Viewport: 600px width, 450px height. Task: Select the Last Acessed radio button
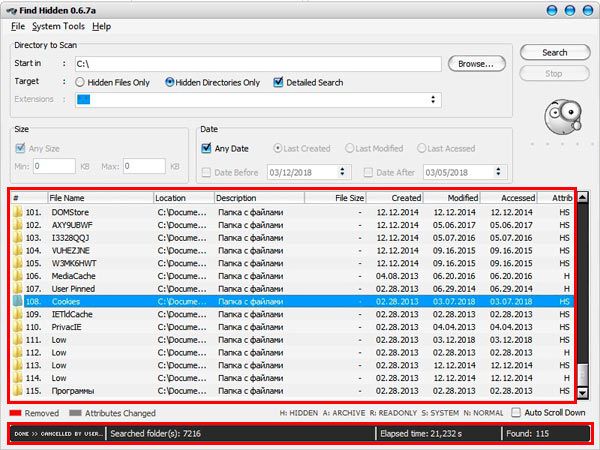(x=421, y=148)
